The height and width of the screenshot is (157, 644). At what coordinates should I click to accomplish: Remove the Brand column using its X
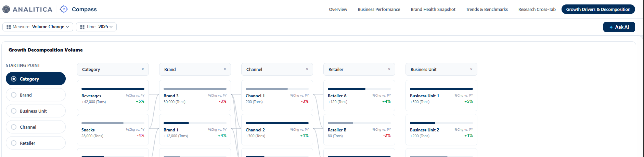[x=225, y=69]
